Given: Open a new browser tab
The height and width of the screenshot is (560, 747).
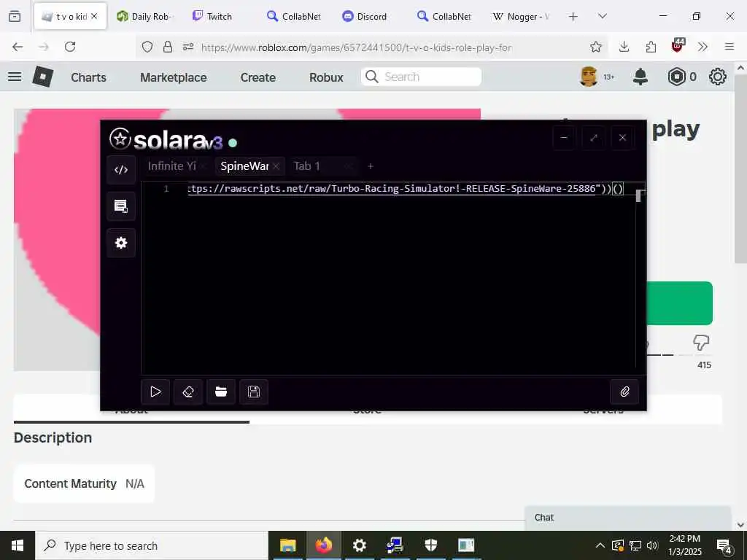Looking at the screenshot, I should tap(573, 17).
